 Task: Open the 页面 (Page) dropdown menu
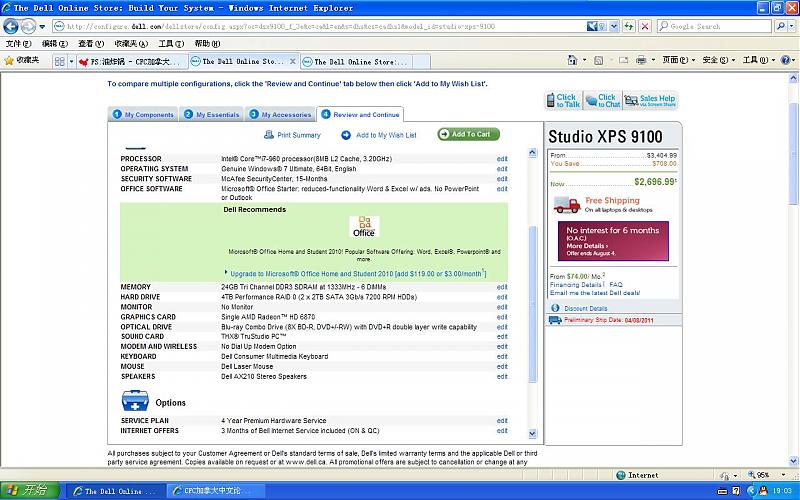(679, 60)
